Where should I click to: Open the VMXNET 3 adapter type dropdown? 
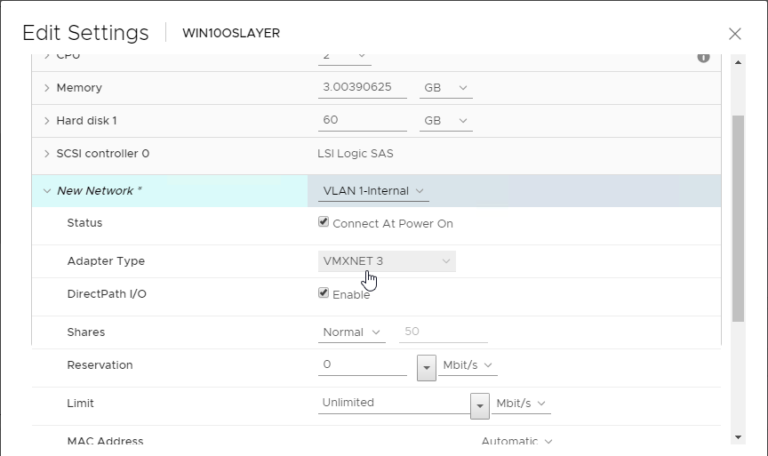click(x=386, y=261)
